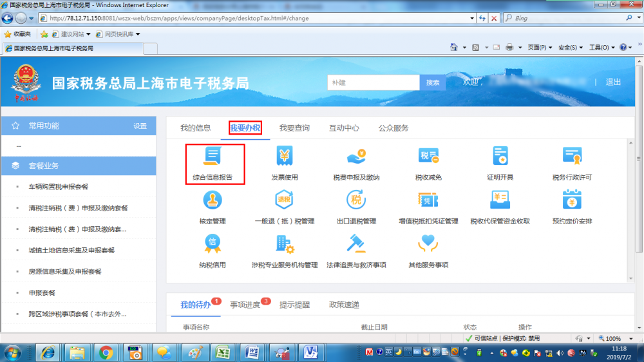644x362 pixels.
Task: Open 一般退（抵）税管理 icon
Action: click(x=285, y=201)
